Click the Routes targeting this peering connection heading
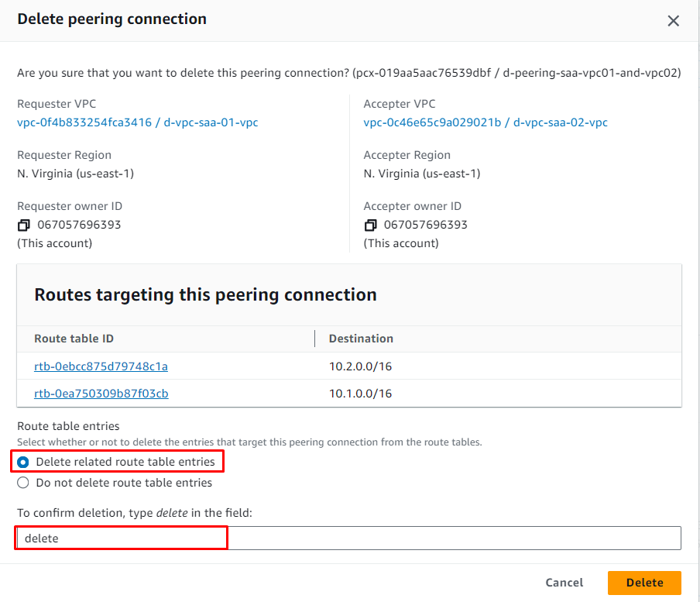The width and height of the screenshot is (700, 602). pos(206,295)
